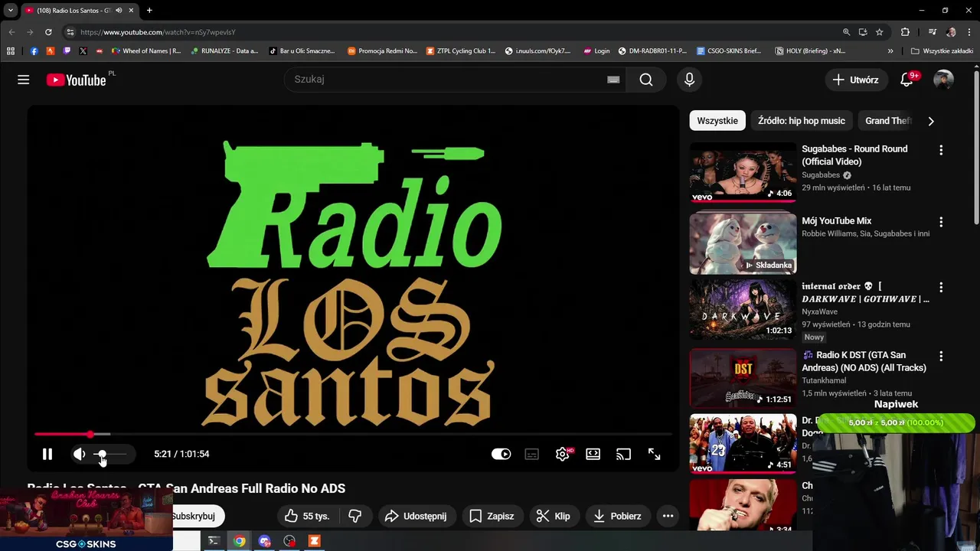This screenshot has height=551, width=980.
Task: Open options for internal order video
Action: [x=941, y=288]
